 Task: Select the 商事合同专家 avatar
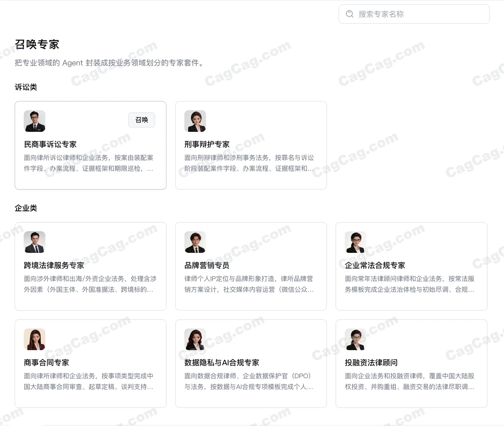click(35, 339)
